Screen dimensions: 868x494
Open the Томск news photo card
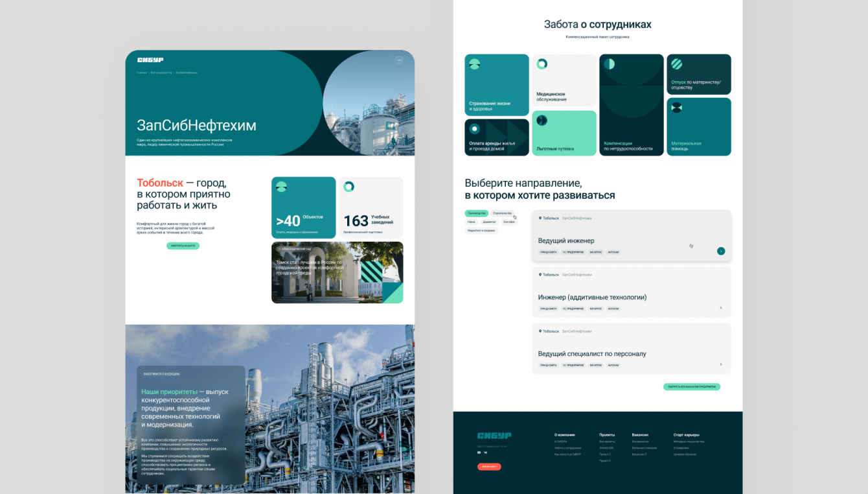(337, 272)
